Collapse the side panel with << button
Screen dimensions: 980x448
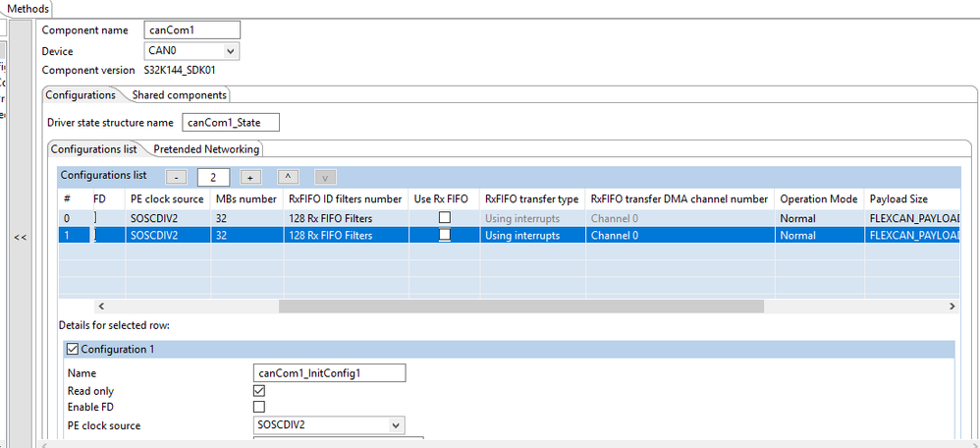[21, 237]
